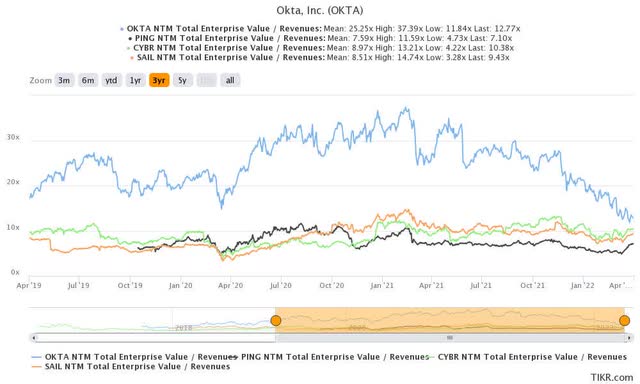Toggle OKTA series in bottom legend
The width and height of the screenshot is (640, 384).
[135, 357]
